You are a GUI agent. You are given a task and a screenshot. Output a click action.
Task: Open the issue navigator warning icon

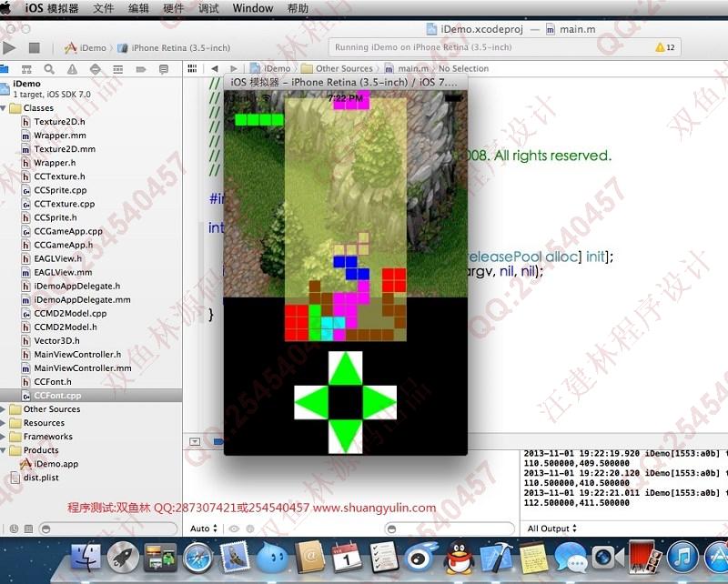coord(72,69)
